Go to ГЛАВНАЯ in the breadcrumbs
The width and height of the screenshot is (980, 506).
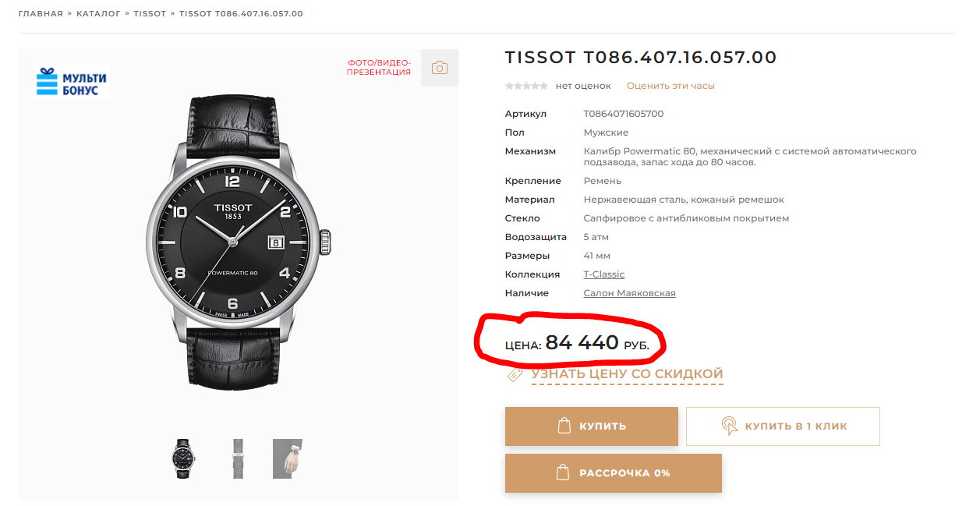coord(41,14)
